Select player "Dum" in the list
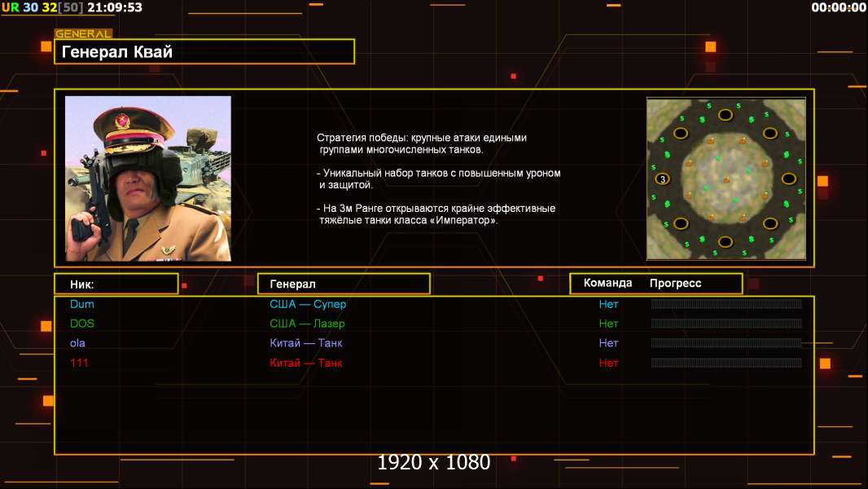This screenshot has height=489, width=868. tap(82, 304)
